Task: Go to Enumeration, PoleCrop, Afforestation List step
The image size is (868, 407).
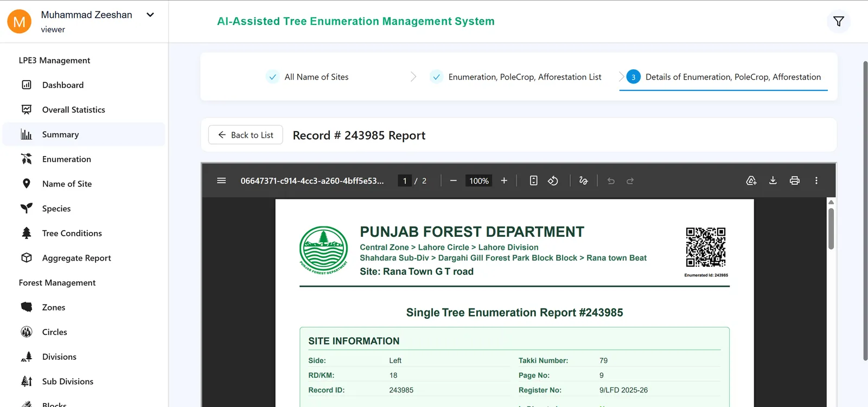Action: pyautogui.click(x=516, y=77)
